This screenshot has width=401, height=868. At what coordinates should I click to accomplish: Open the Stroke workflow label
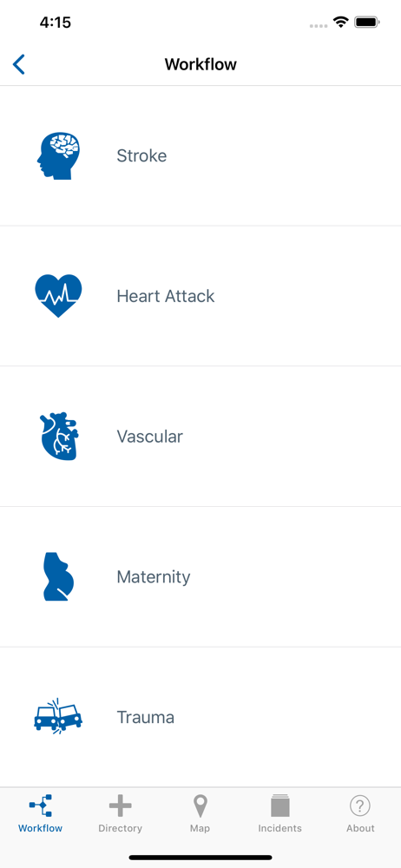point(141,155)
